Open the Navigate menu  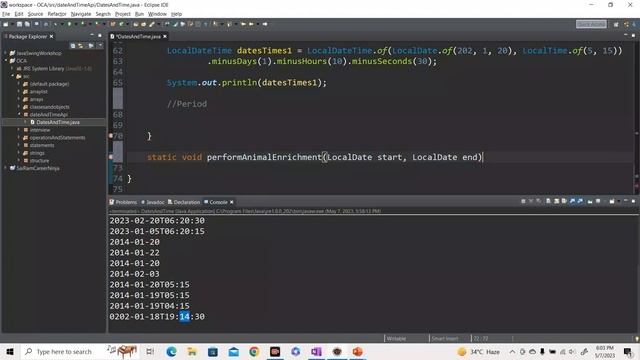[x=81, y=14]
